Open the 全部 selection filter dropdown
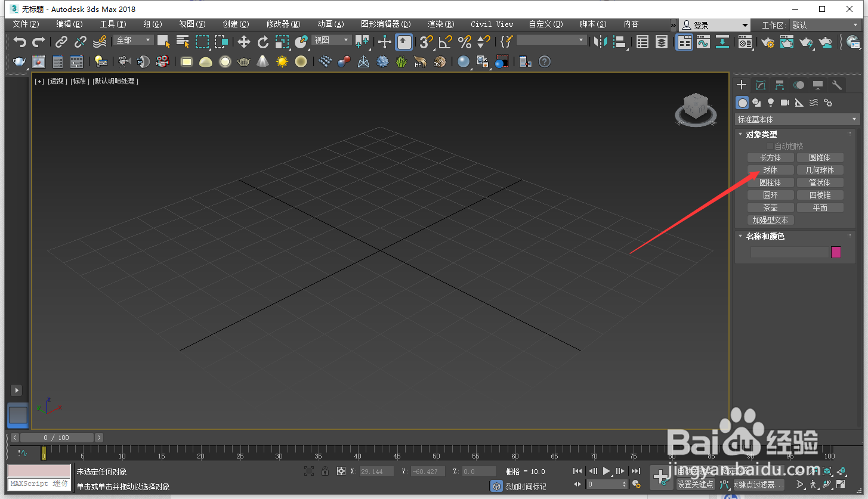Viewport: 868px width, 499px height. [x=134, y=40]
